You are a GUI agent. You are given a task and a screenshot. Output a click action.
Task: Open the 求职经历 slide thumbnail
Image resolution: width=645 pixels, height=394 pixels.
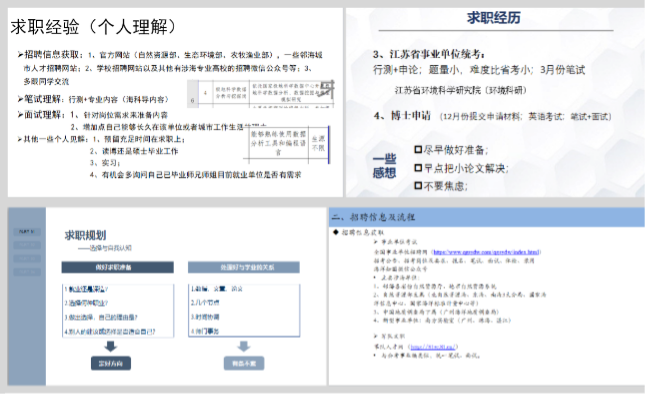(495, 102)
